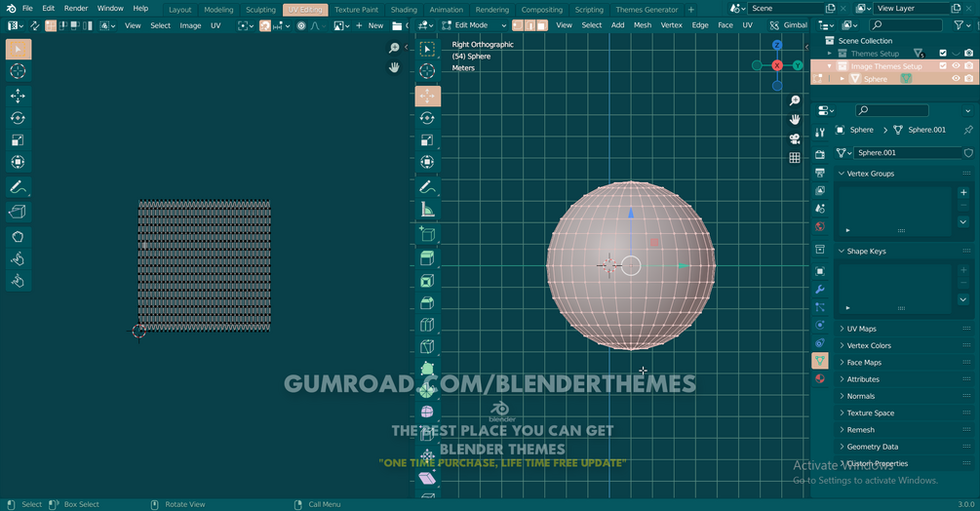Viewport: 980px width, 511px height.
Task: Select the Bevel tool
Action: (x=427, y=302)
